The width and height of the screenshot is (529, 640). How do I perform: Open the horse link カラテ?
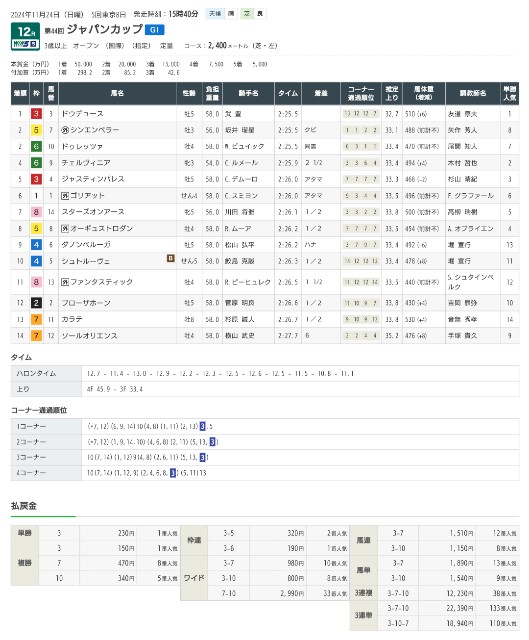pos(72,319)
